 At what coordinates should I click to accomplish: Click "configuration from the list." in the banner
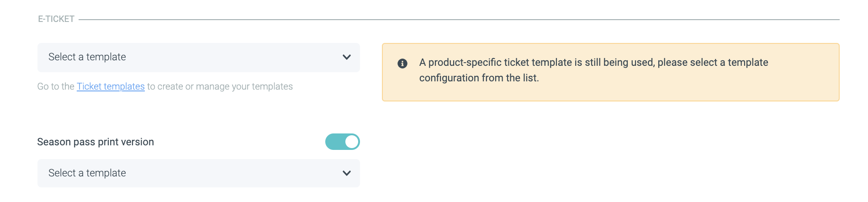click(479, 78)
